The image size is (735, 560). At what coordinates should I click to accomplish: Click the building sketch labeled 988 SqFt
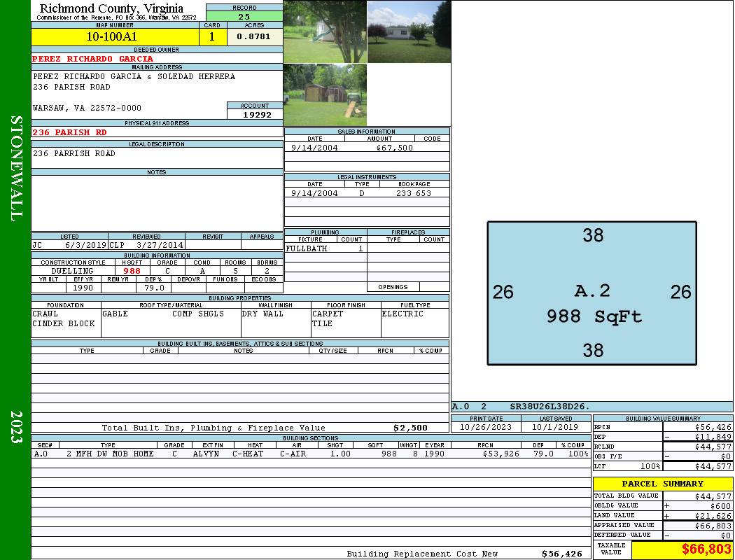point(592,293)
